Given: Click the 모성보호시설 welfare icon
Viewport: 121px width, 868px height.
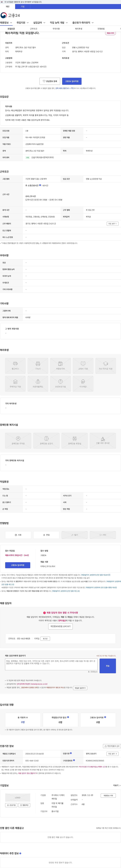Looking at the screenshot, I should click(60, 383).
